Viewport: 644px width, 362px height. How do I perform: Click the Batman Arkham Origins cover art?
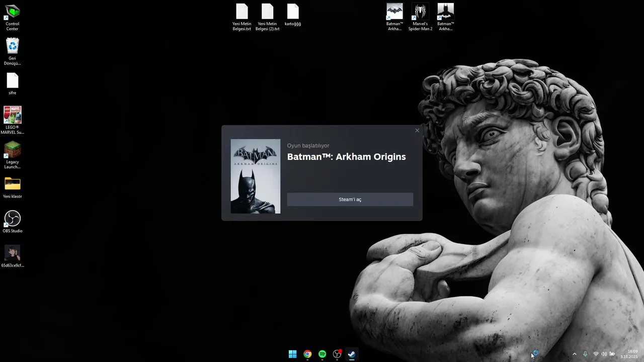click(x=256, y=176)
